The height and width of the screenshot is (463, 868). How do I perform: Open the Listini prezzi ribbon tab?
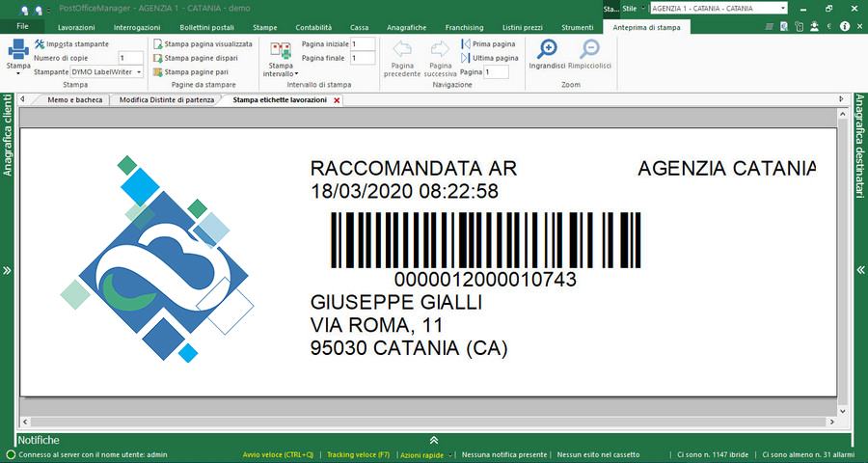pyautogui.click(x=522, y=27)
